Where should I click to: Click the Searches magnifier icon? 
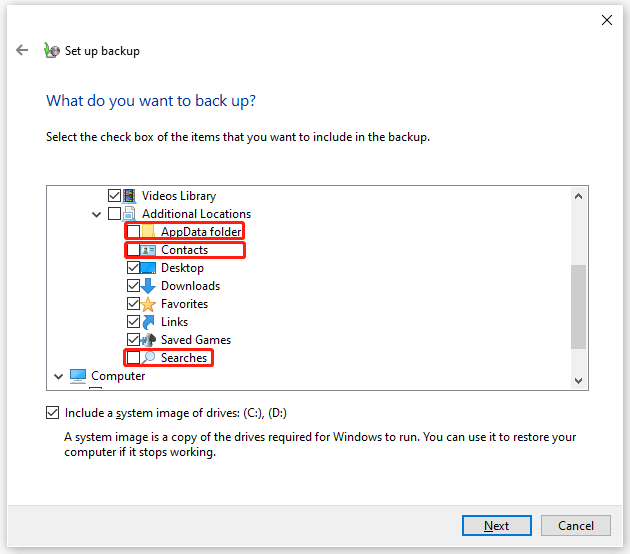click(150, 358)
